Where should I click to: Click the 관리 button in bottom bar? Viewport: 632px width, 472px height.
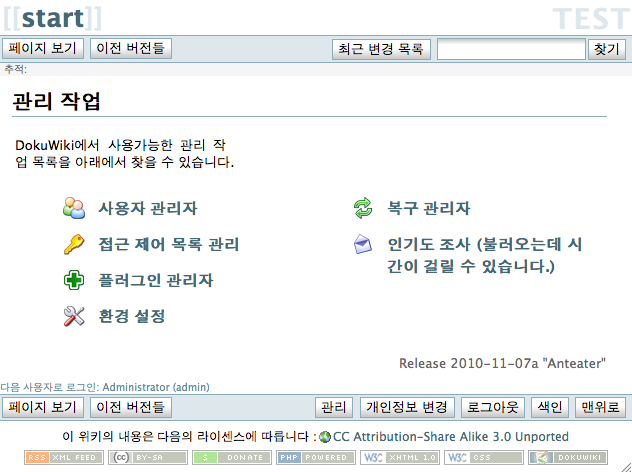tap(334, 407)
